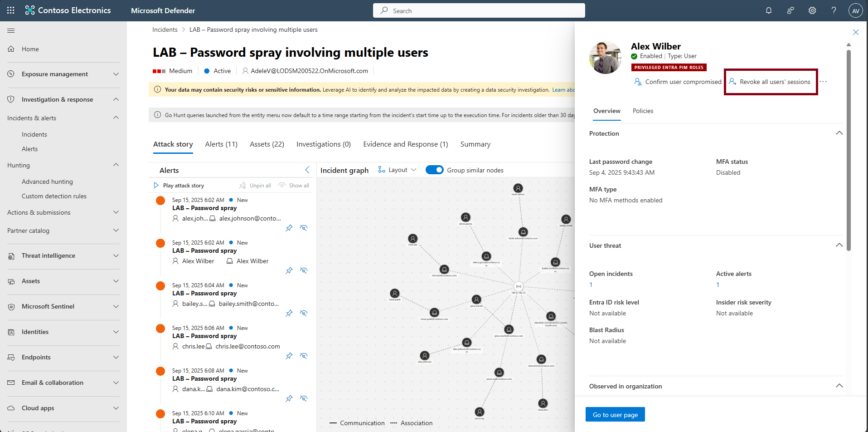
Task: Click Alex Wilber profile photo
Action: click(606, 57)
